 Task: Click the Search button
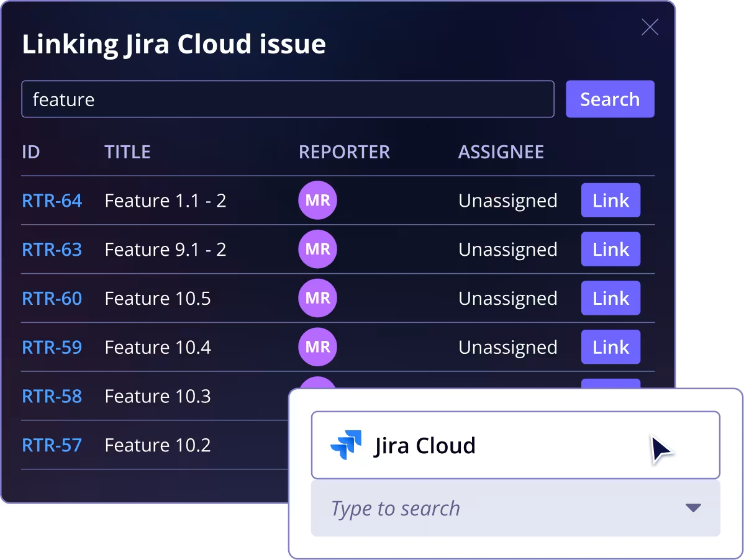click(x=610, y=99)
